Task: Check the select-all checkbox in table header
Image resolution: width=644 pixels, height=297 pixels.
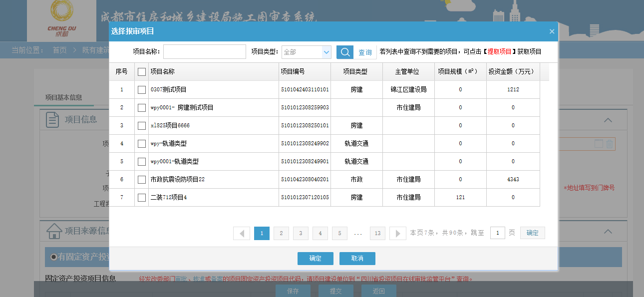Action: tap(142, 72)
